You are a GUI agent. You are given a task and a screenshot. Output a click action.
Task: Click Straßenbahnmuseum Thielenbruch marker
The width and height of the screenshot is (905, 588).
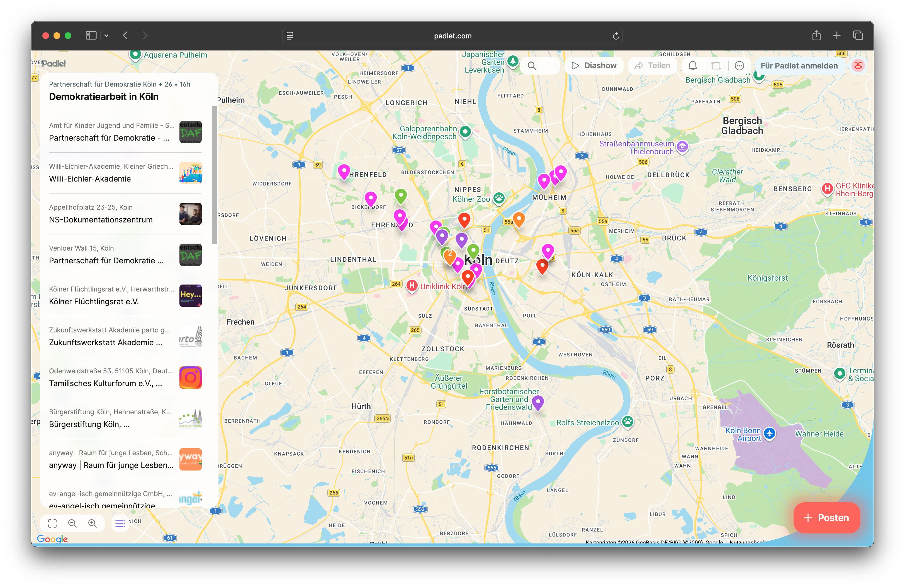click(683, 147)
